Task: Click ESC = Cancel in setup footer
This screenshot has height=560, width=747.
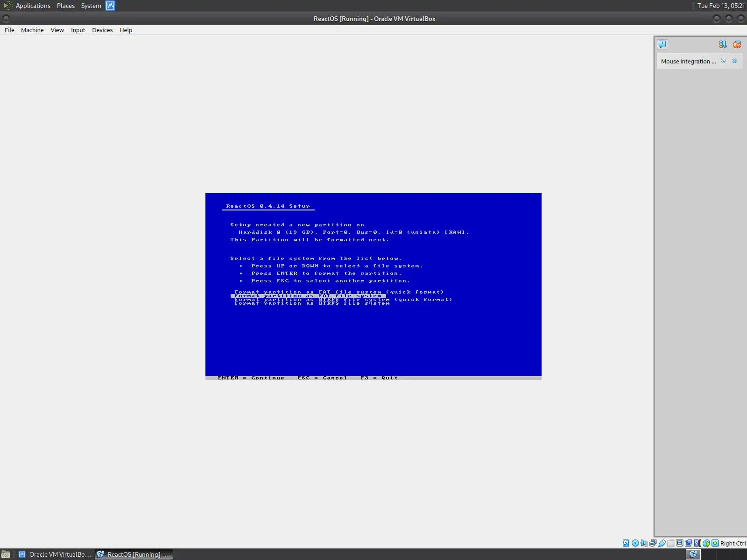Action: (x=322, y=378)
